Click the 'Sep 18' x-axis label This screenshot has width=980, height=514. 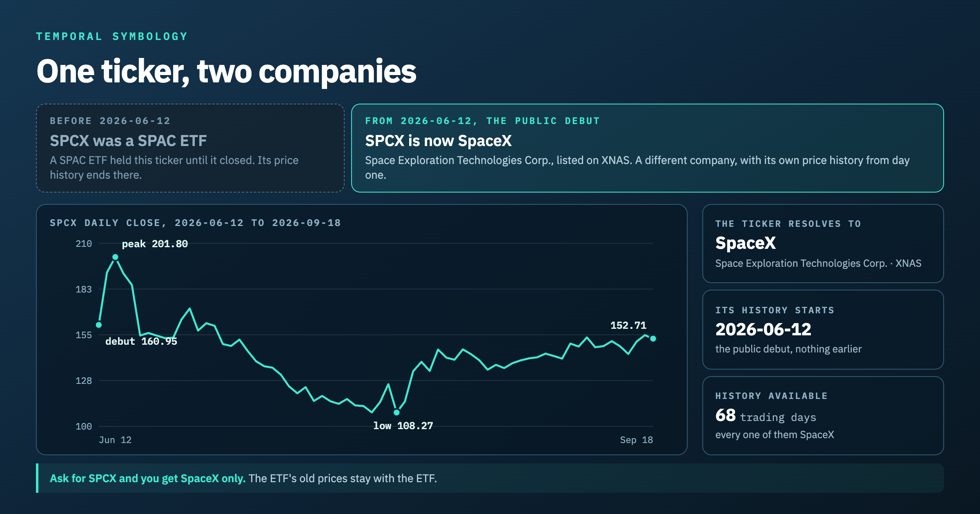(637, 440)
